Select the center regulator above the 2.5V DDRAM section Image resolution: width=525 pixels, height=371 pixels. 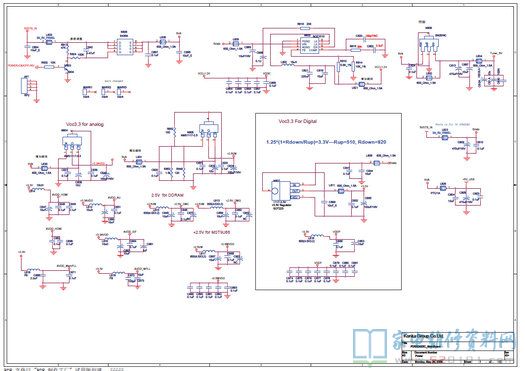point(208,130)
